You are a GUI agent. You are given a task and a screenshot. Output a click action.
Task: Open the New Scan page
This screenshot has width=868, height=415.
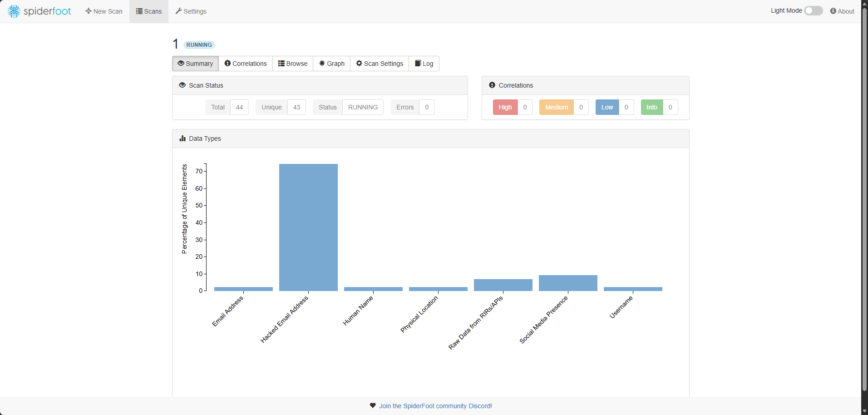104,11
